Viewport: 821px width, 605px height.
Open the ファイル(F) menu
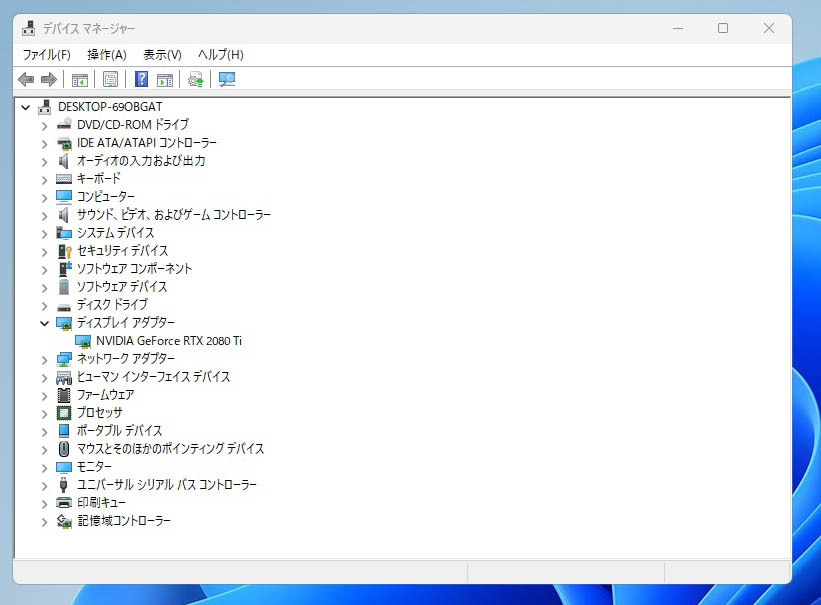click(46, 54)
